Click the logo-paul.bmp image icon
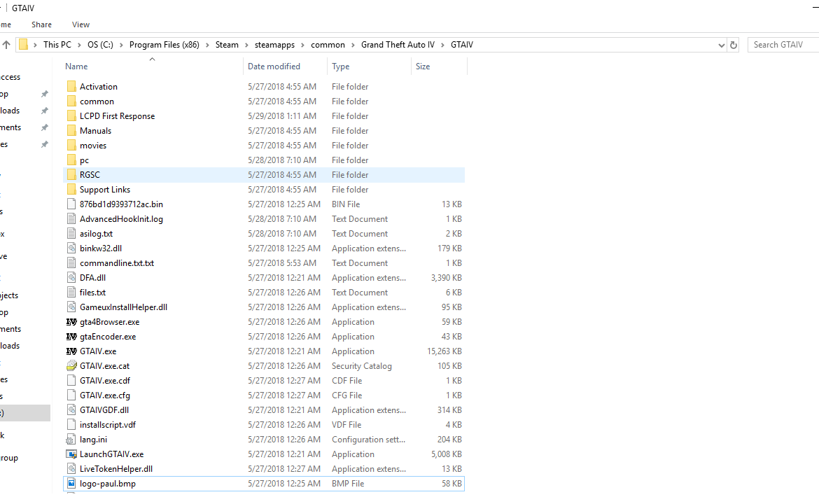The height and width of the screenshot is (504, 819). [x=71, y=484]
